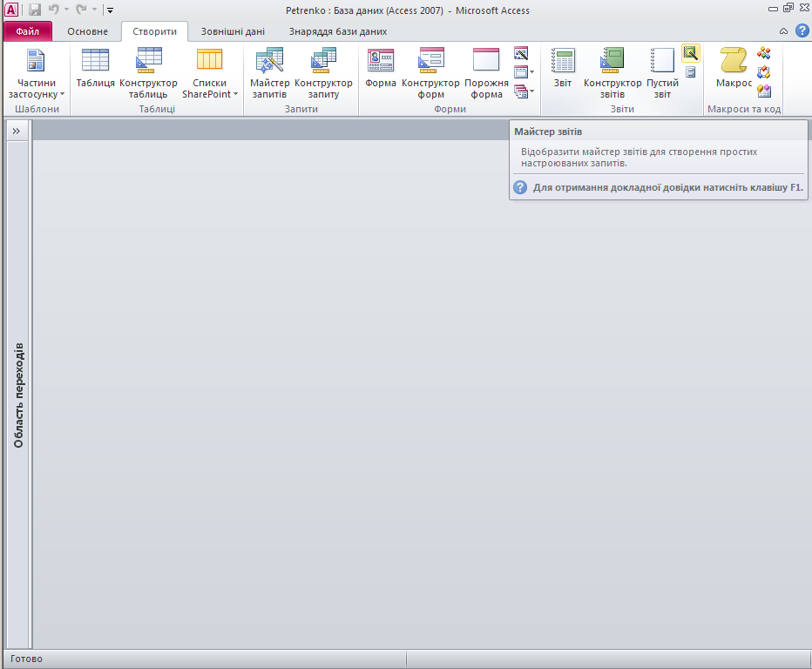812x669 pixels.
Task: Select the Створити tab
Action: [154, 31]
